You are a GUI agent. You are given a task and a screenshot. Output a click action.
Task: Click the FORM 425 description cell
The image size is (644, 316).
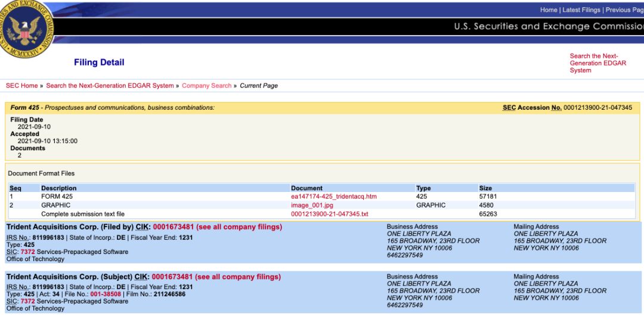point(57,197)
